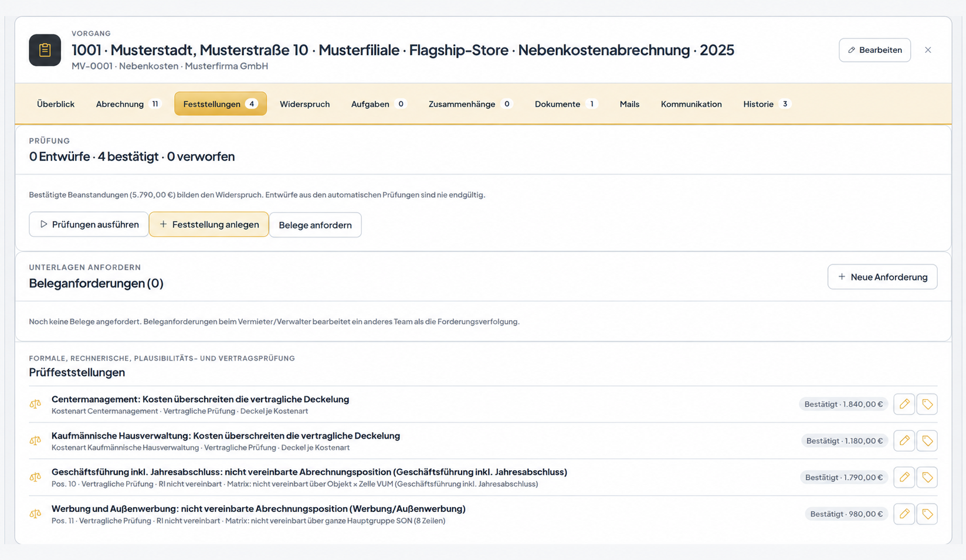
Task: Click Feststellung anlegen button
Action: pos(209,225)
